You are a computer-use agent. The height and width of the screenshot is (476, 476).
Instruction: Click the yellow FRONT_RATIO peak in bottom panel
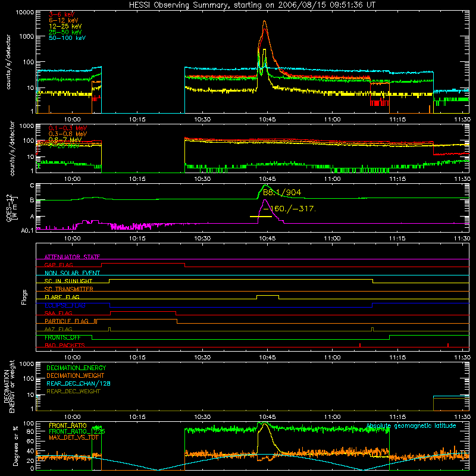click(265, 424)
